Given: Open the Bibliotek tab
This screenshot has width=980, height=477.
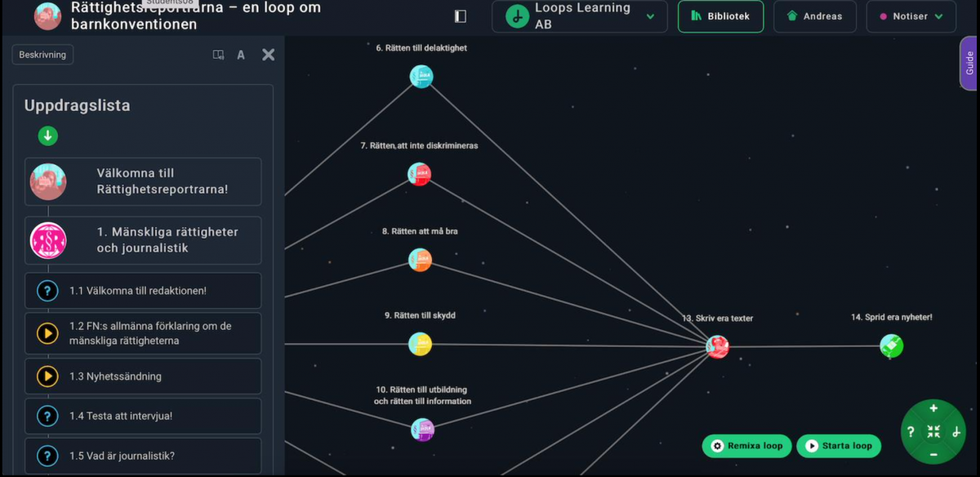Looking at the screenshot, I should coord(720,16).
